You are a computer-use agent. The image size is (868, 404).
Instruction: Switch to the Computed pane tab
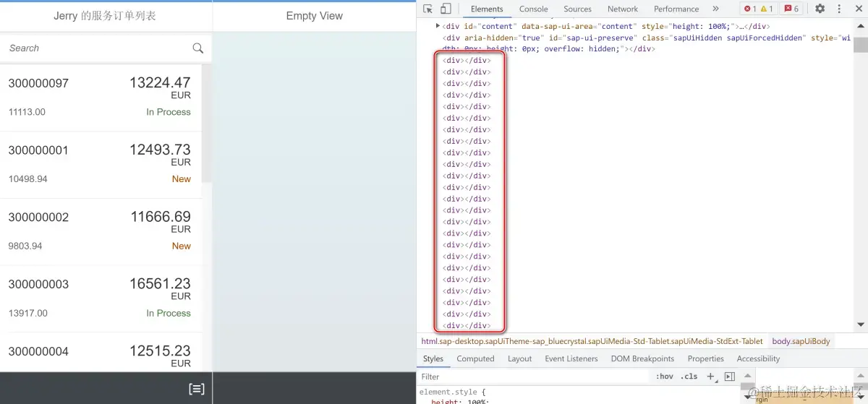coord(475,358)
